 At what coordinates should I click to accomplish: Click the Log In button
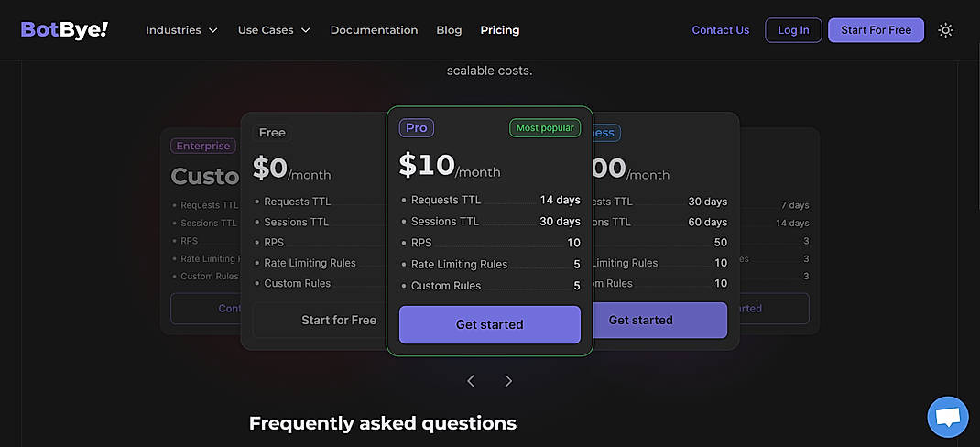[793, 30]
